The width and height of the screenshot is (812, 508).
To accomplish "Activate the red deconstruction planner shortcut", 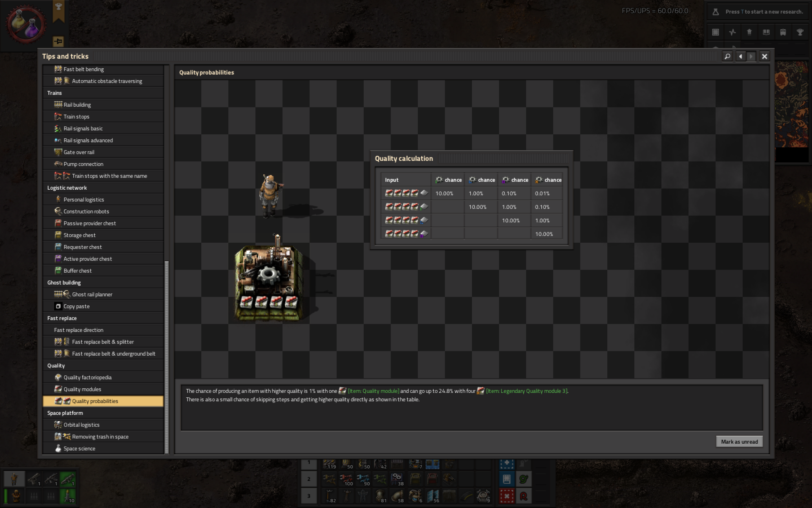I will [507, 496].
